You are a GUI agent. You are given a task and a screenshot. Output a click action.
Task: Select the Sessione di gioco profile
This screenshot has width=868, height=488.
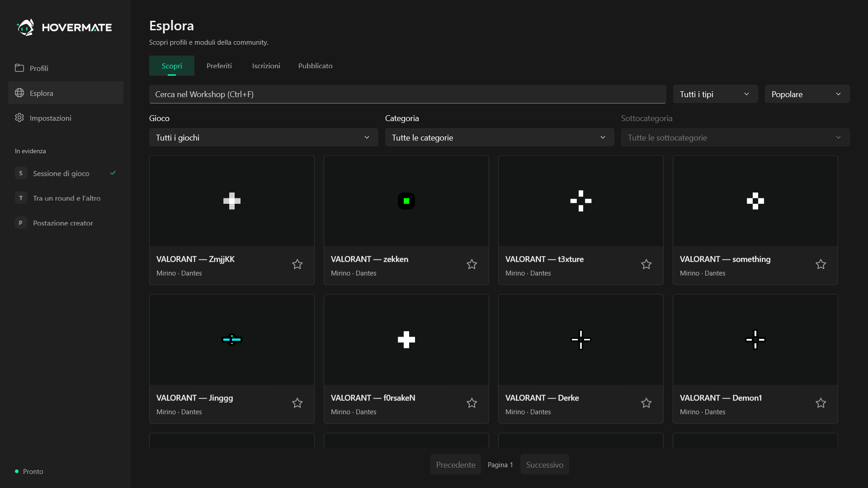[66, 173]
